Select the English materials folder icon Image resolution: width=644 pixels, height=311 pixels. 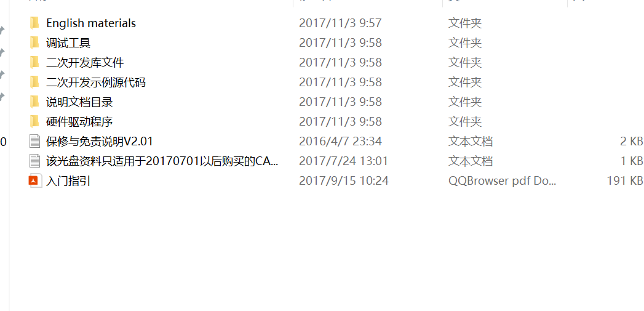[34, 23]
